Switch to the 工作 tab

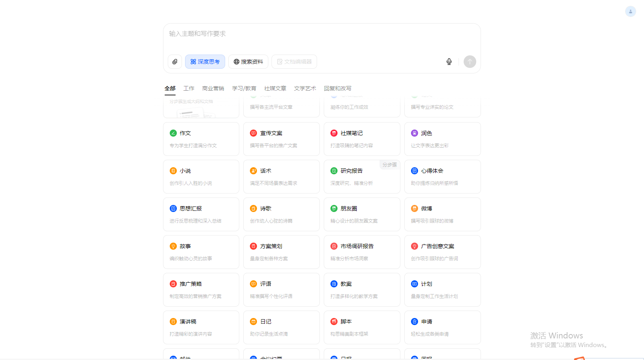pyautogui.click(x=189, y=88)
